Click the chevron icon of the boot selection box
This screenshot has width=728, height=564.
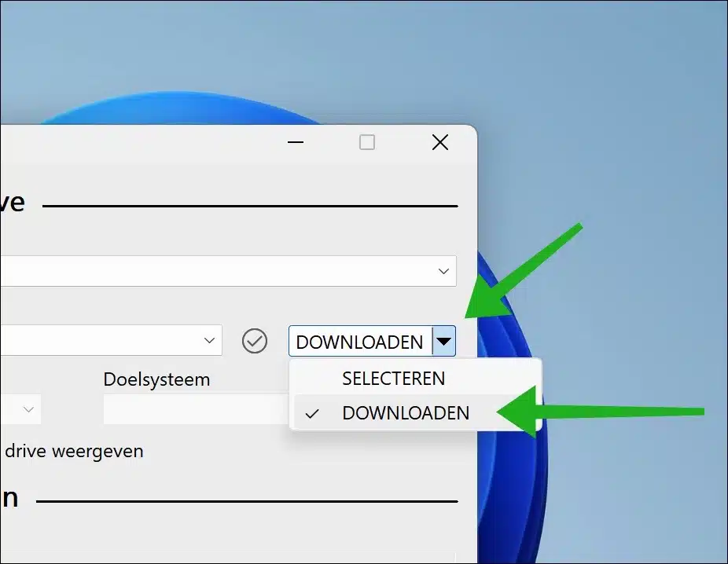[209, 340]
